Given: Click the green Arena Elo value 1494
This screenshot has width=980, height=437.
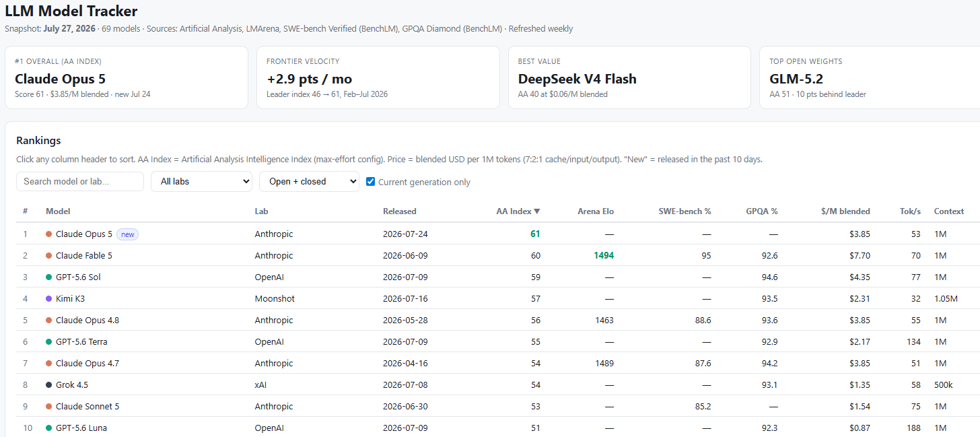Looking at the screenshot, I should [x=604, y=255].
